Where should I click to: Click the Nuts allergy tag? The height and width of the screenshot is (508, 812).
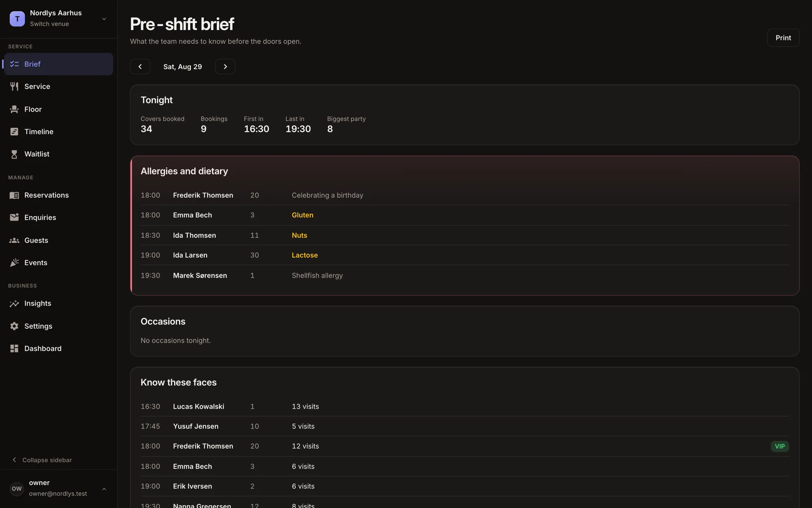pos(299,235)
